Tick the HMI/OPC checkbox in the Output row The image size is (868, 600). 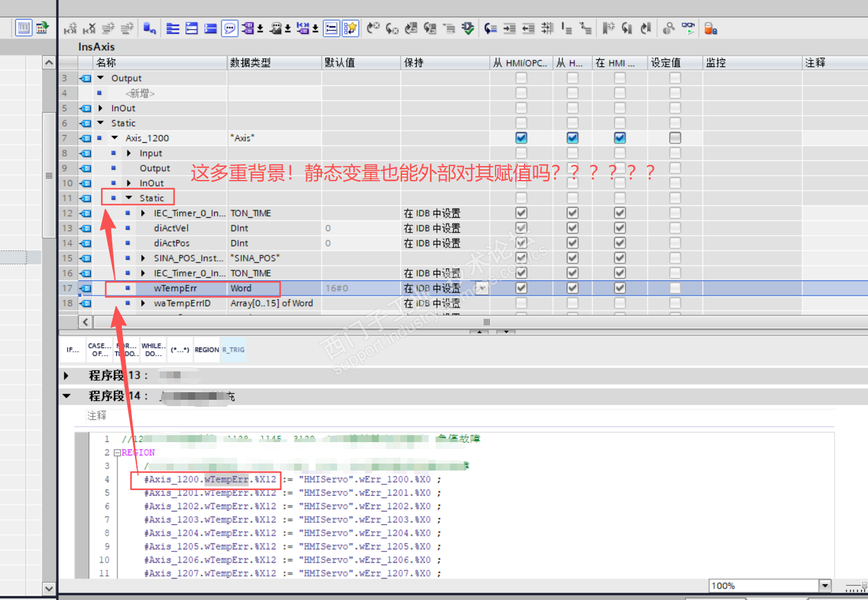(521, 78)
